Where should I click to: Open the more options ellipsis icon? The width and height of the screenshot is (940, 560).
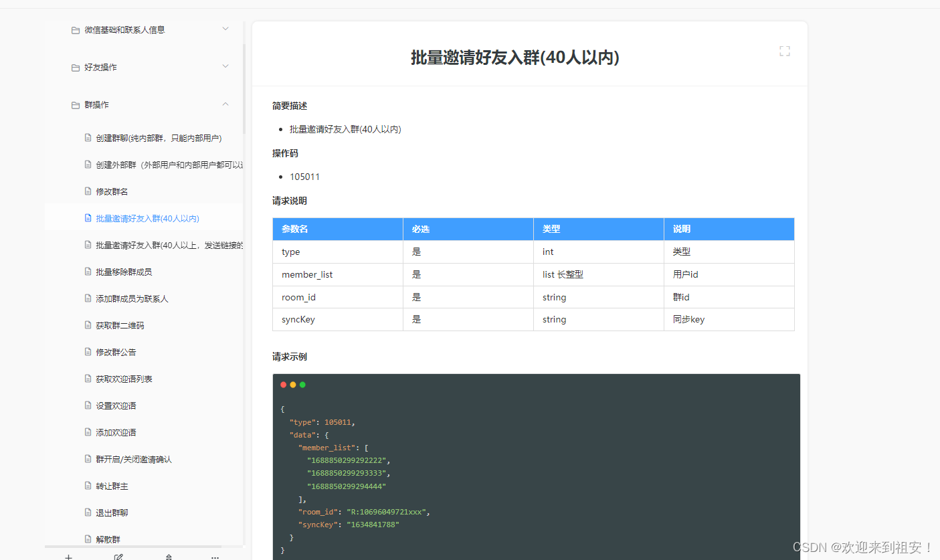[214, 556]
